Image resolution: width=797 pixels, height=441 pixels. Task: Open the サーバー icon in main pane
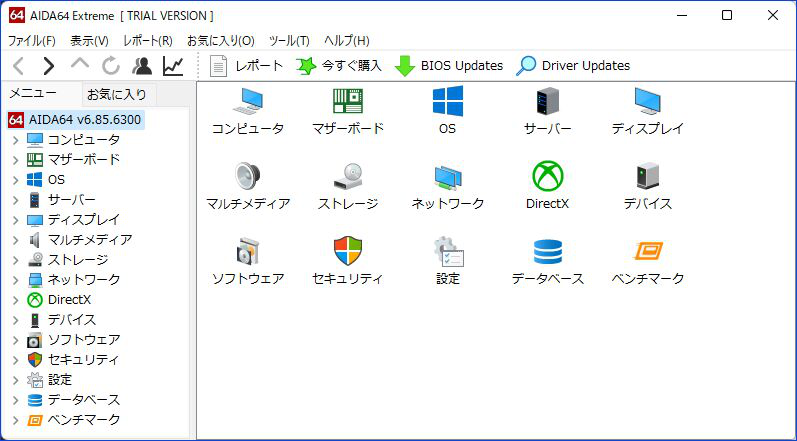pos(547,101)
